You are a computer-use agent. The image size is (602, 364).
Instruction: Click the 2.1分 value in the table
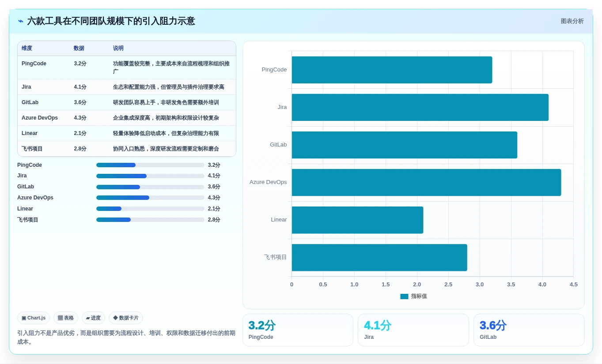pos(80,133)
